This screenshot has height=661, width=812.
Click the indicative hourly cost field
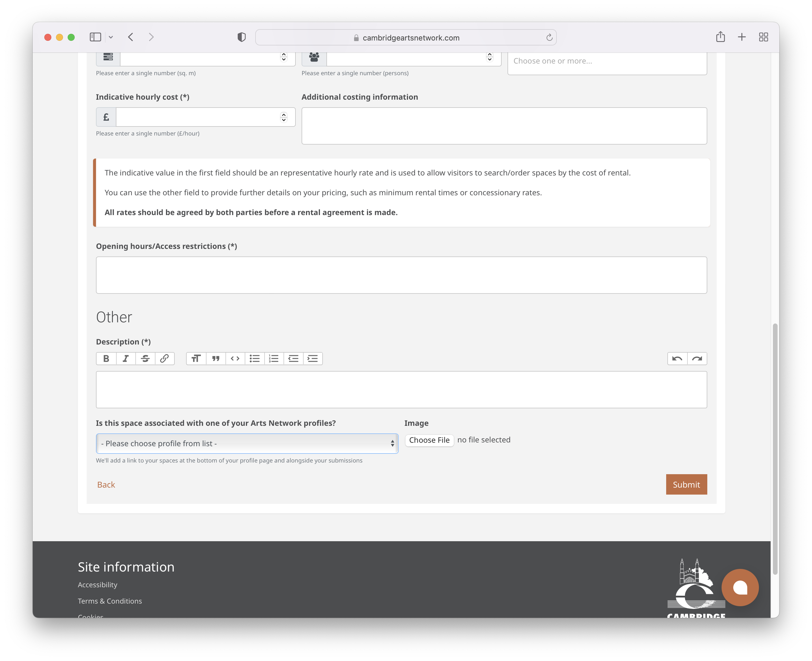[x=197, y=117]
